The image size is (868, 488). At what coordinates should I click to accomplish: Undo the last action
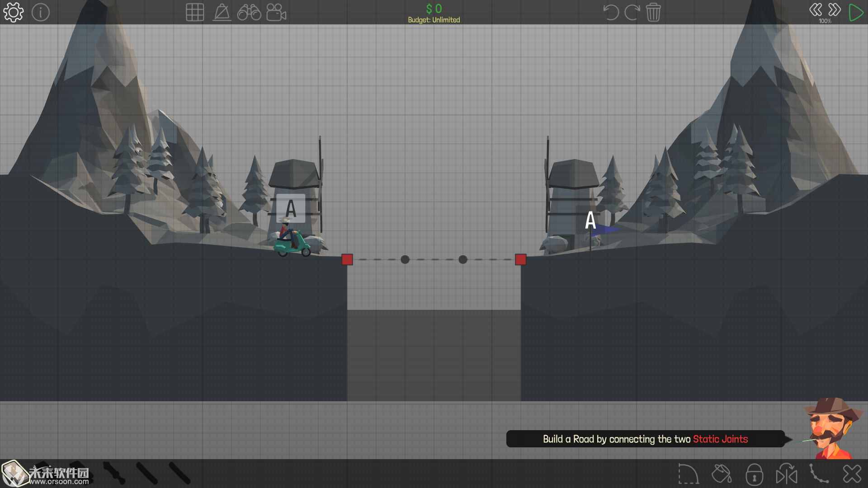[x=611, y=12]
